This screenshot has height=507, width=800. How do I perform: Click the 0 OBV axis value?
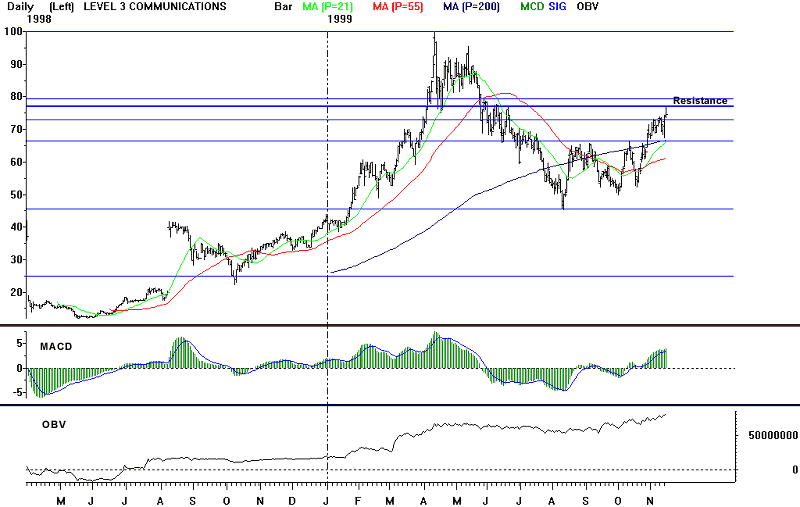pos(795,470)
